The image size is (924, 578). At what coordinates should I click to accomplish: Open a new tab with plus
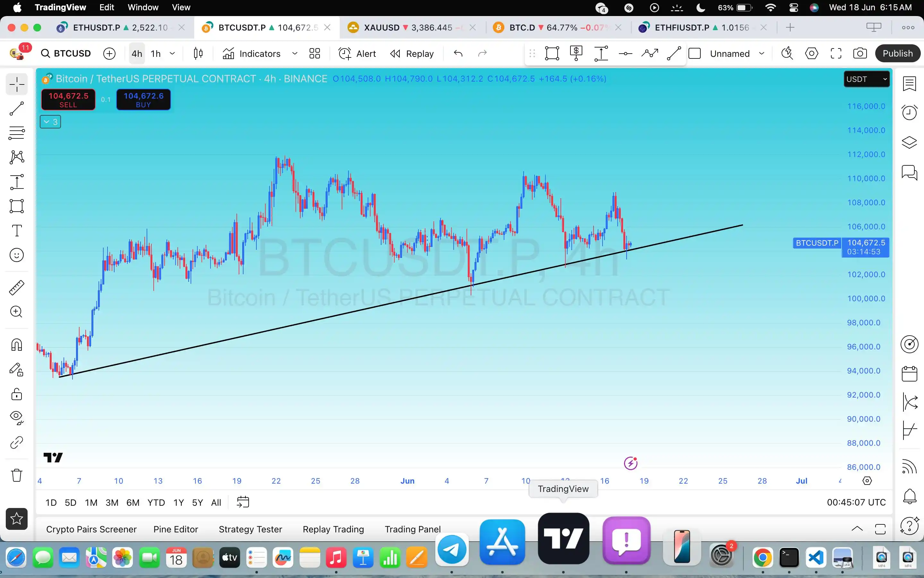(x=790, y=28)
